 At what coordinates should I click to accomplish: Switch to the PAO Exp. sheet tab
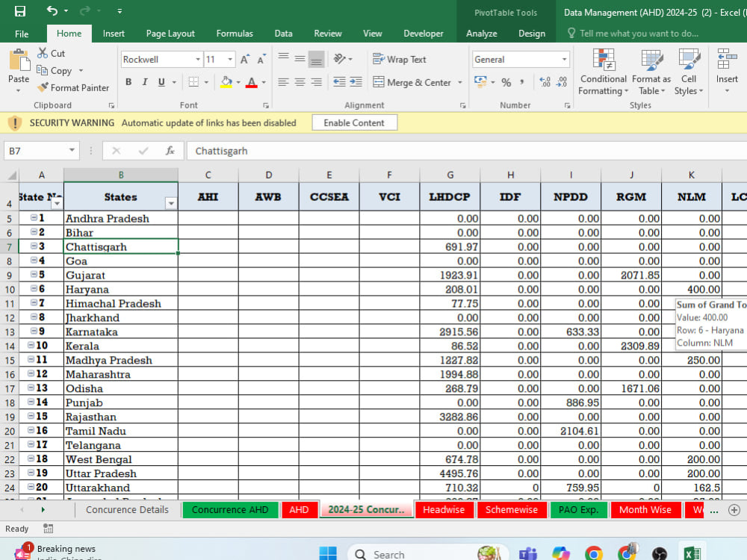pyautogui.click(x=578, y=509)
